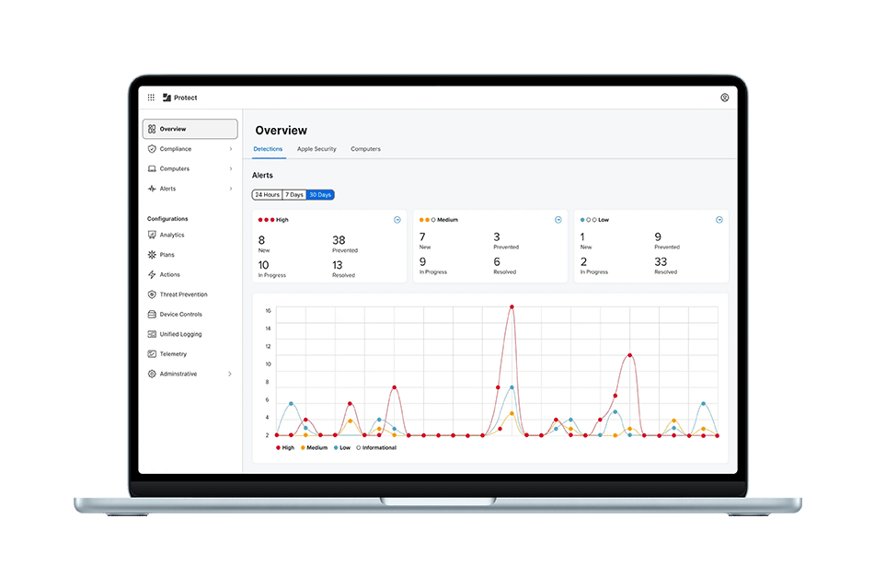Open High alerts details arrow
This screenshot has height=588, width=874.
[397, 220]
